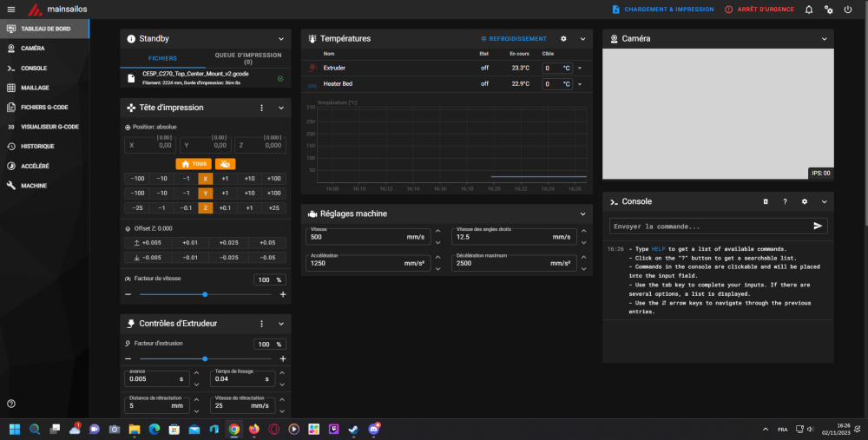Open Accéléré page in sidebar

pyautogui.click(x=44, y=166)
